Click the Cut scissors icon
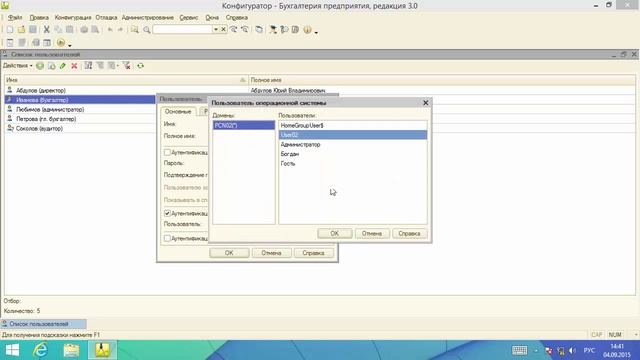The width and height of the screenshot is (640, 360). pyautogui.click(x=47, y=30)
